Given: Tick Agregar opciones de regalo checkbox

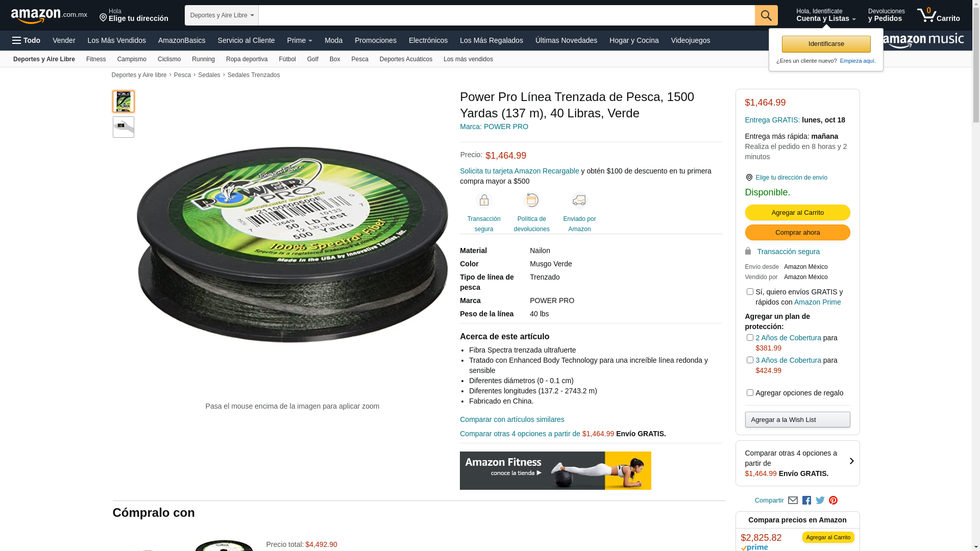Looking at the screenshot, I should [750, 393].
